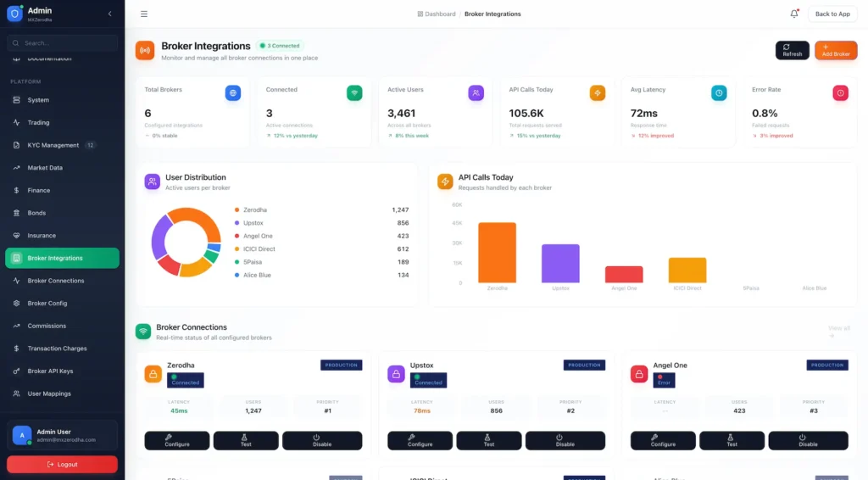Viewport: 868px width, 480px height.
Task: Open Broker API Keys in the sidebar
Action: coord(62,371)
